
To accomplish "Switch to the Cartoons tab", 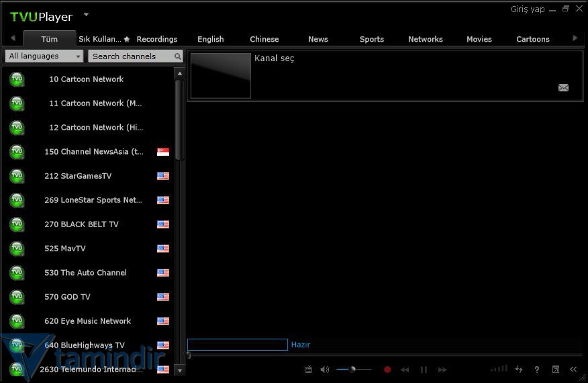I will (532, 39).
